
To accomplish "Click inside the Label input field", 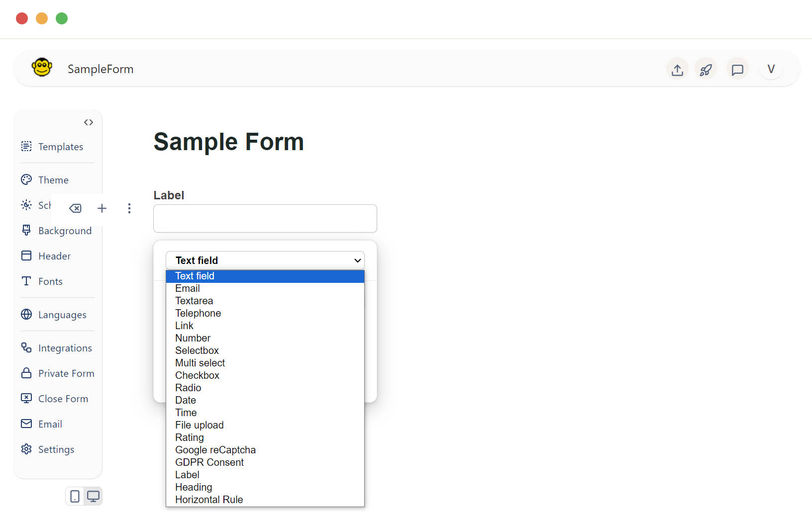I will coord(265,218).
